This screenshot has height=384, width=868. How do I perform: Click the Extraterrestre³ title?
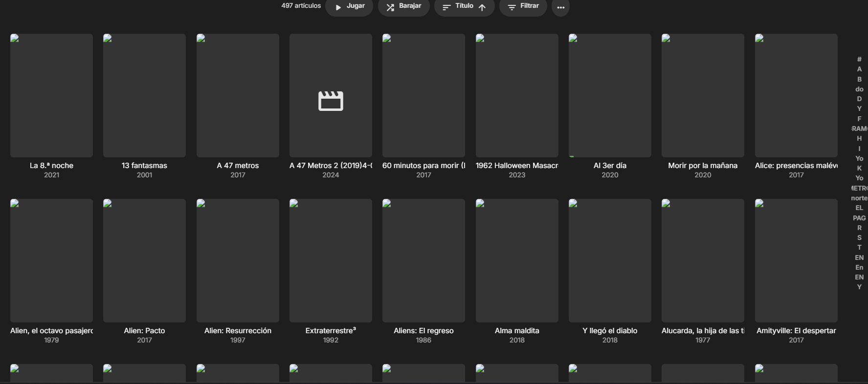(331, 331)
